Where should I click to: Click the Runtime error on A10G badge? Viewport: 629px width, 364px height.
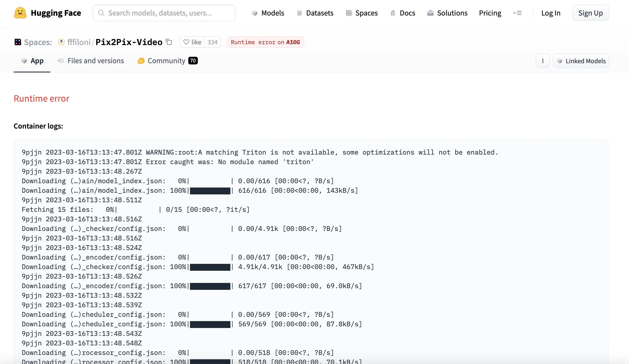pyautogui.click(x=265, y=42)
